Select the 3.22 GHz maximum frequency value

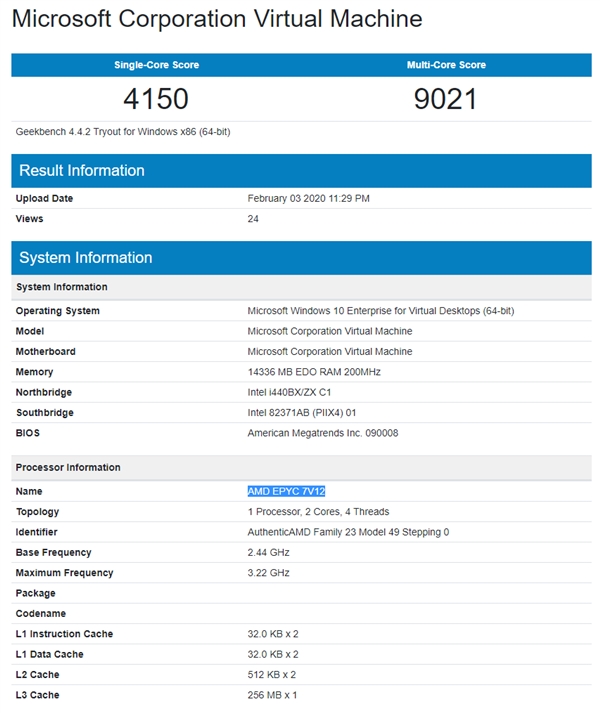tap(268, 573)
